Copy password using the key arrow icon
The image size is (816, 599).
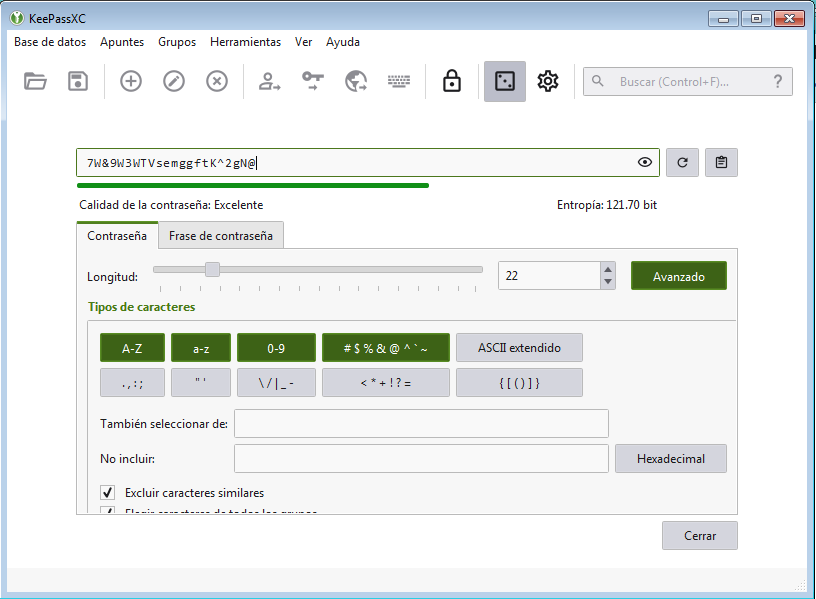click(313, 81)
